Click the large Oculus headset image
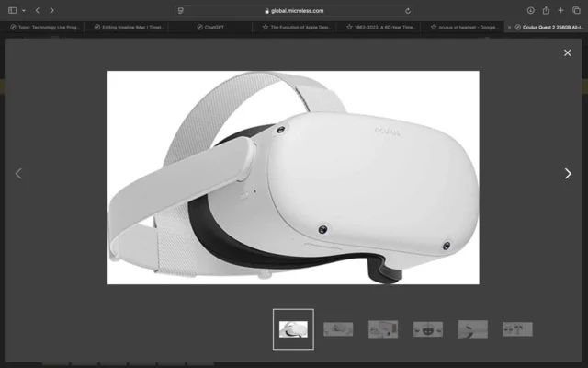The image size is (588, 368). [x=293, y=178]
